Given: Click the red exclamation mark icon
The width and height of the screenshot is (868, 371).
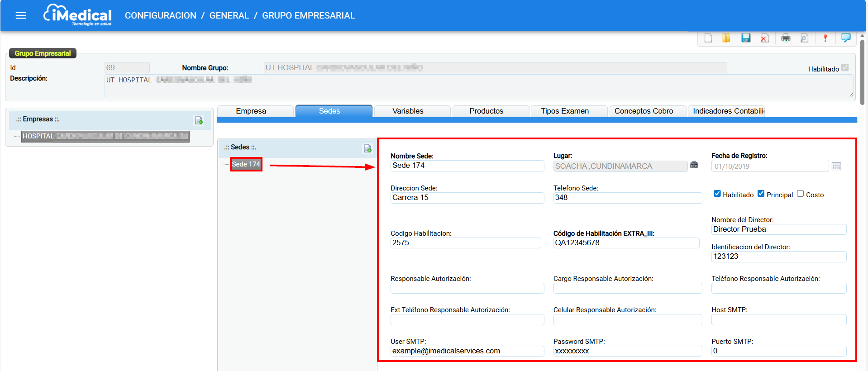Looking at the screenshot, I should click(x=825, y=38).
